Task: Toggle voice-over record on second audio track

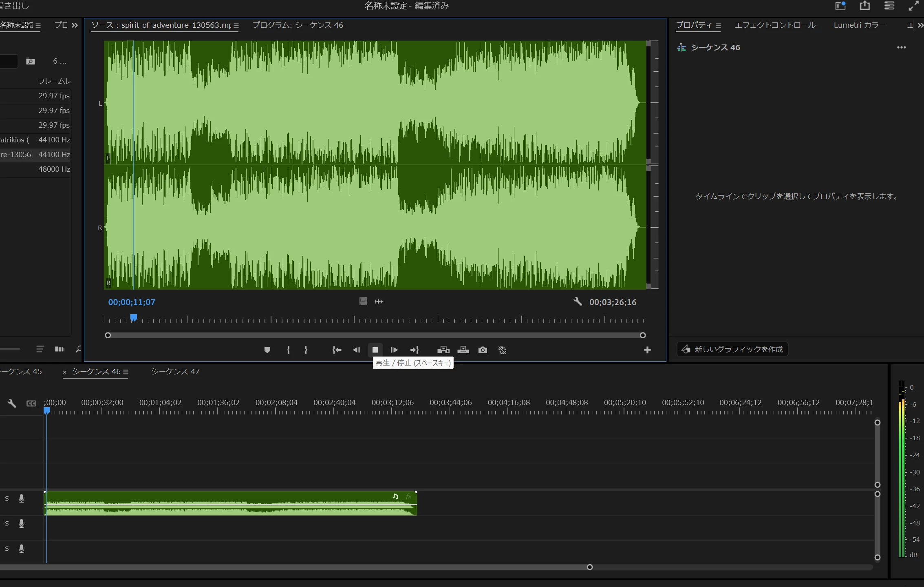Action: 22,523
